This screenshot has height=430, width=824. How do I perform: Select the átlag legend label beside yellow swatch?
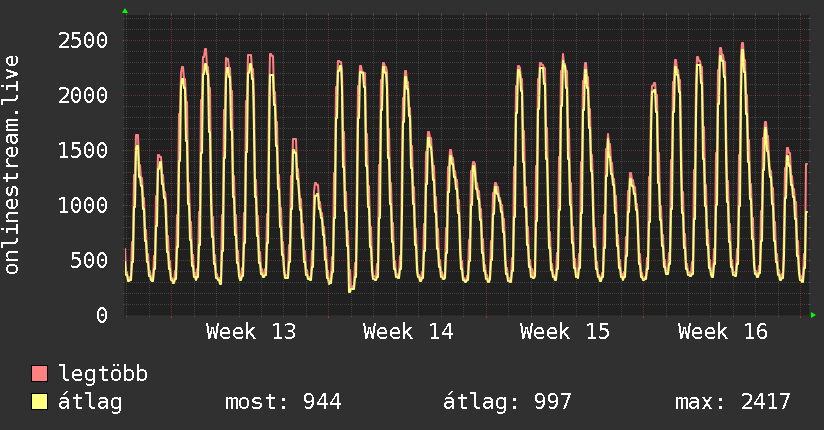[90, 402]
